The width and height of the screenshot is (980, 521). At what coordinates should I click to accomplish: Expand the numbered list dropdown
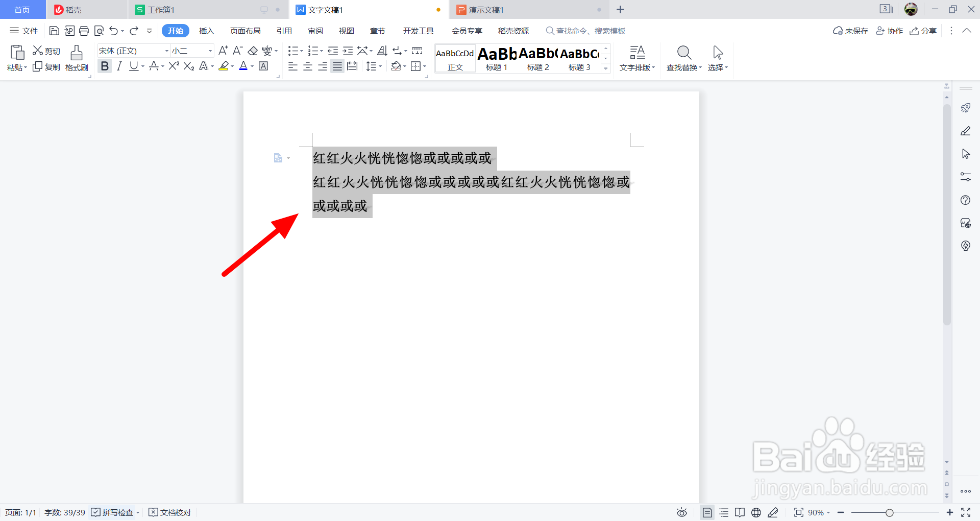[x=322, y=51]
